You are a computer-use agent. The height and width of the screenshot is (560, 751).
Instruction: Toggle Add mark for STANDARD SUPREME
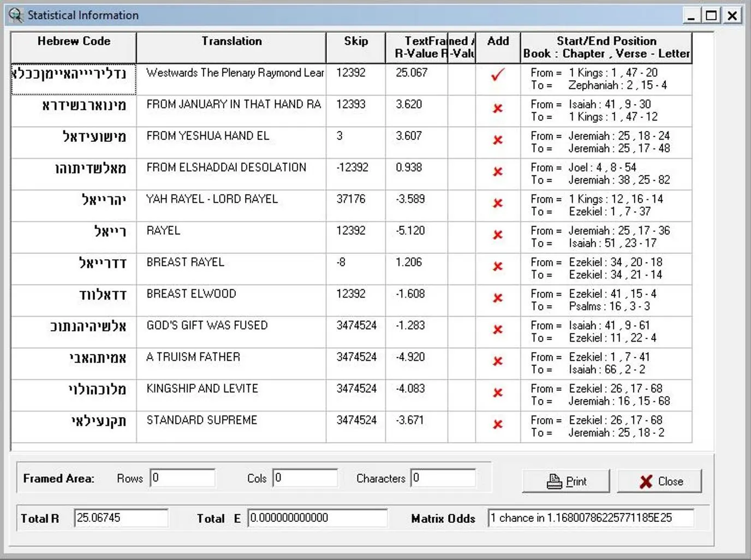[497, 425]
